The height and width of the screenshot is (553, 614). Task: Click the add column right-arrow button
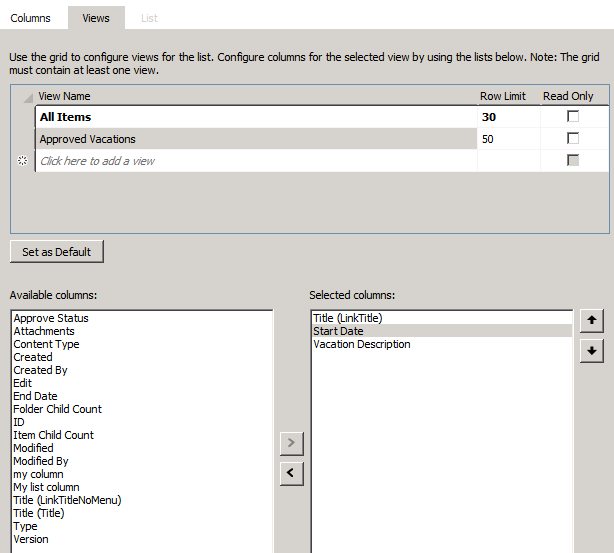pos(291,444)
